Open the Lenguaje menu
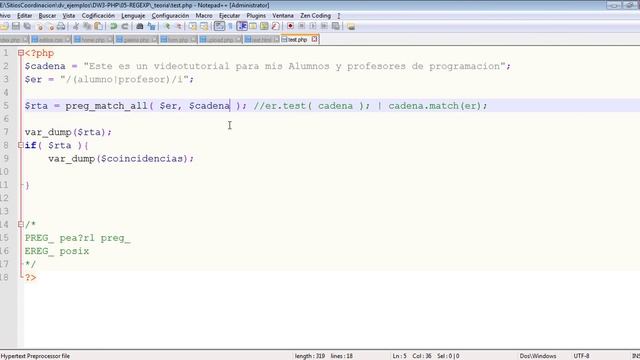 [133, 16]
